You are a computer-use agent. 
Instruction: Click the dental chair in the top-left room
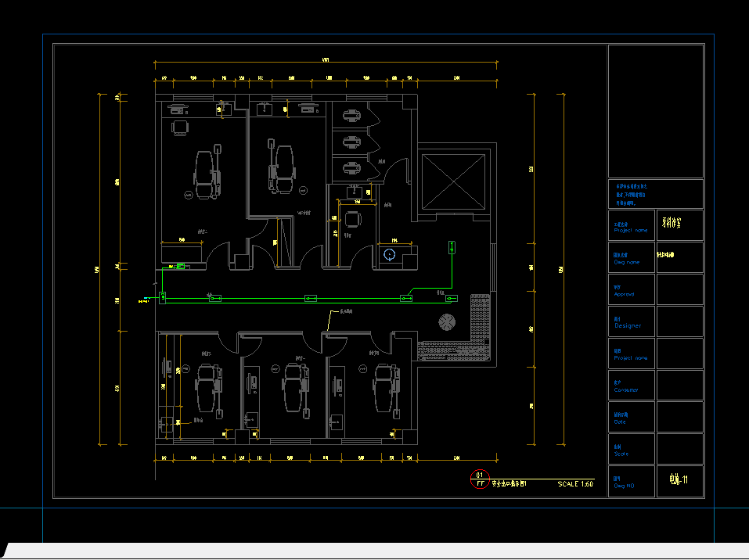[205, 174]
